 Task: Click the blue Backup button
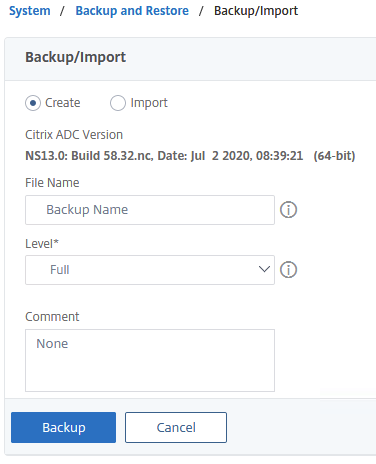63,427
